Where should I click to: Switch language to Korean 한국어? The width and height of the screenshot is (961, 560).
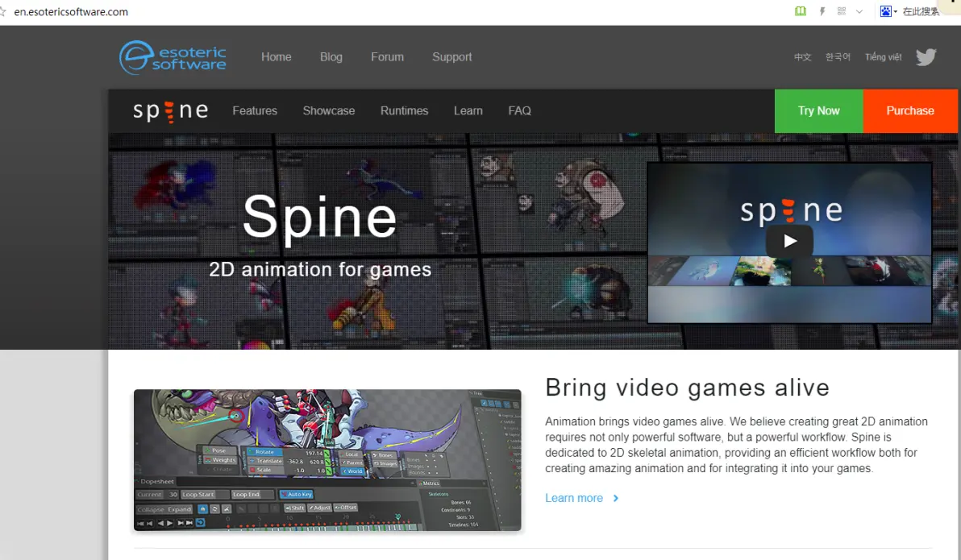click(838, 57)
